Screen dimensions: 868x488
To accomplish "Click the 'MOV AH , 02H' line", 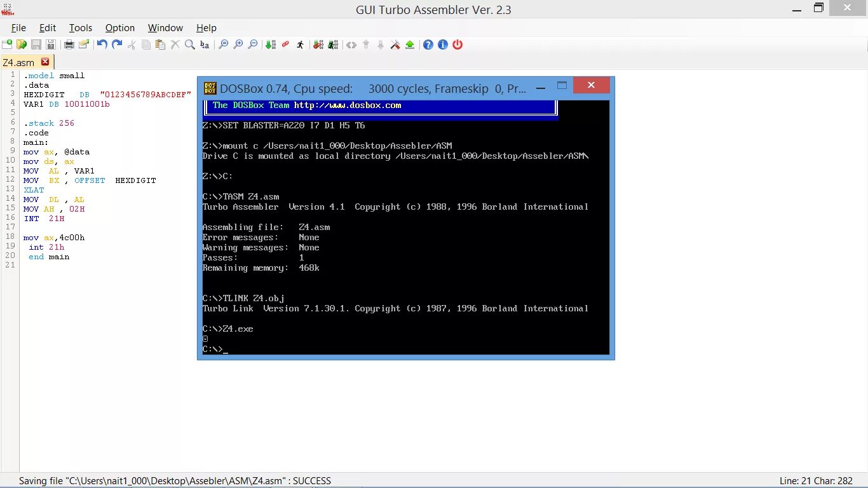I will (54, 209).
